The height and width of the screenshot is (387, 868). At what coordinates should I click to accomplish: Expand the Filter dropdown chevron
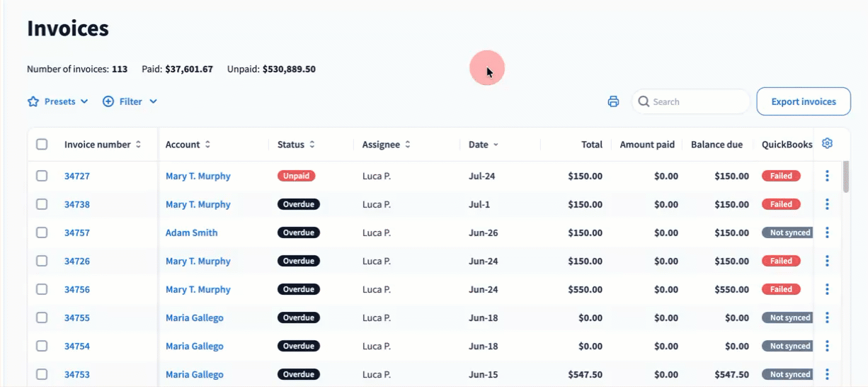153,101
